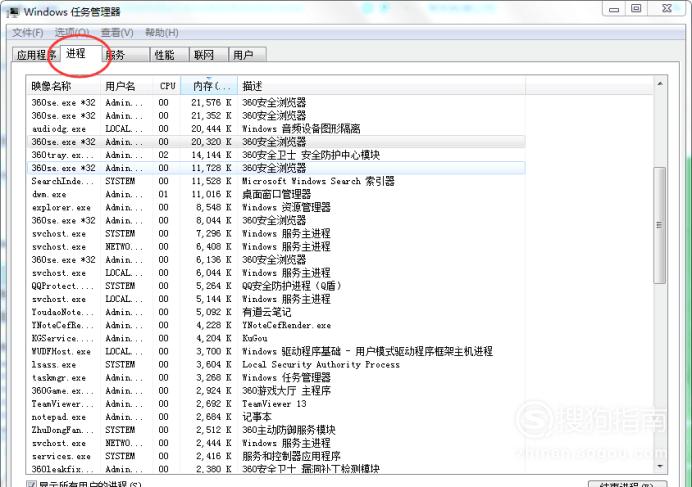This screenshot has height=487, width=692.
Task: Open the 文件(F) menu
Action: click(27, 33)
